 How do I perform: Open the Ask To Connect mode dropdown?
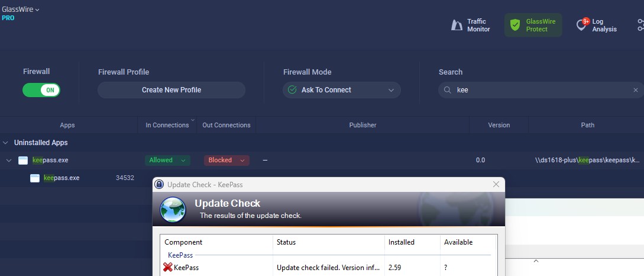click(341, 90)
